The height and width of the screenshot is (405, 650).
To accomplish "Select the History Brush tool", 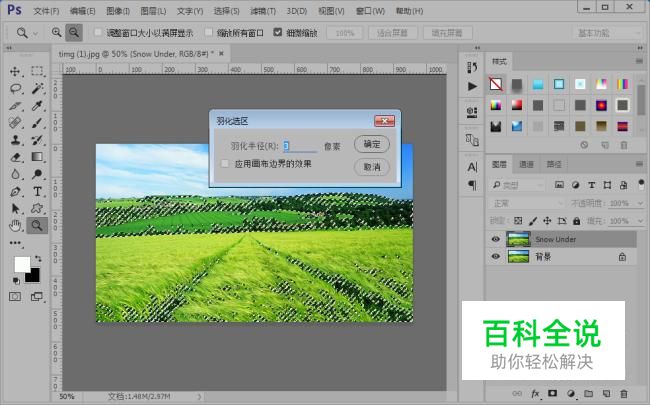I will coord(37,140).
